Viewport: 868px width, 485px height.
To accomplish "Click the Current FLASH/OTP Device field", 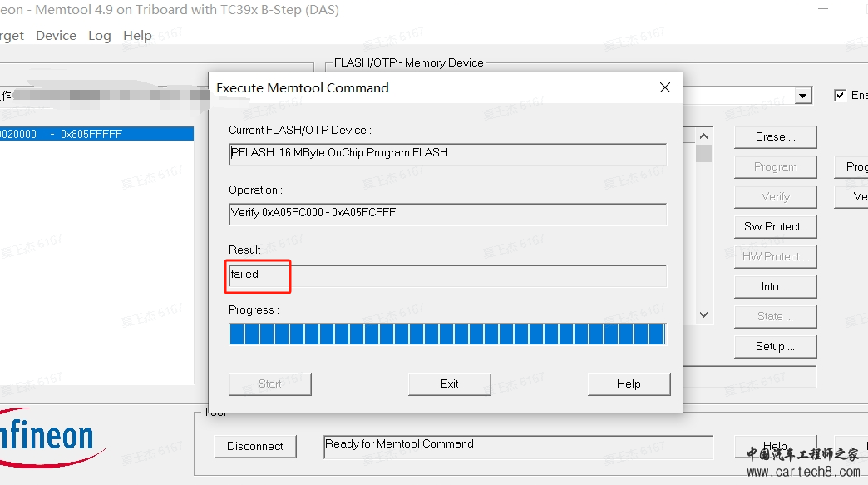I will 447,153.
